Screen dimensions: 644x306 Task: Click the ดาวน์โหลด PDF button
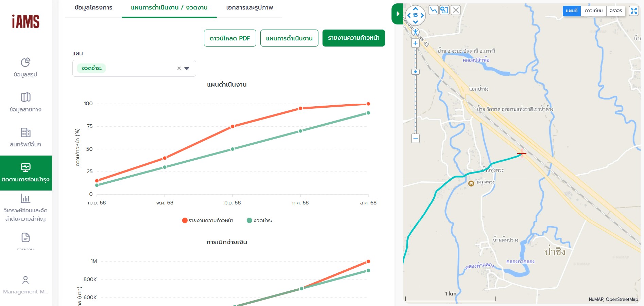(x=230, y=38)
